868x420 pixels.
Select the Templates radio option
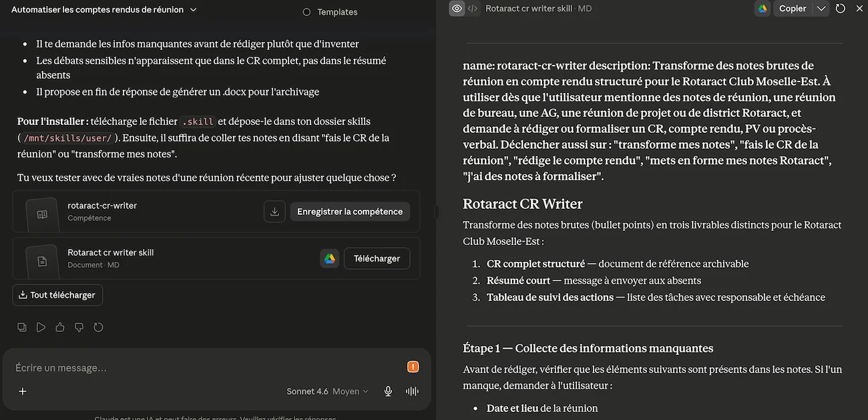coord(306,12)
